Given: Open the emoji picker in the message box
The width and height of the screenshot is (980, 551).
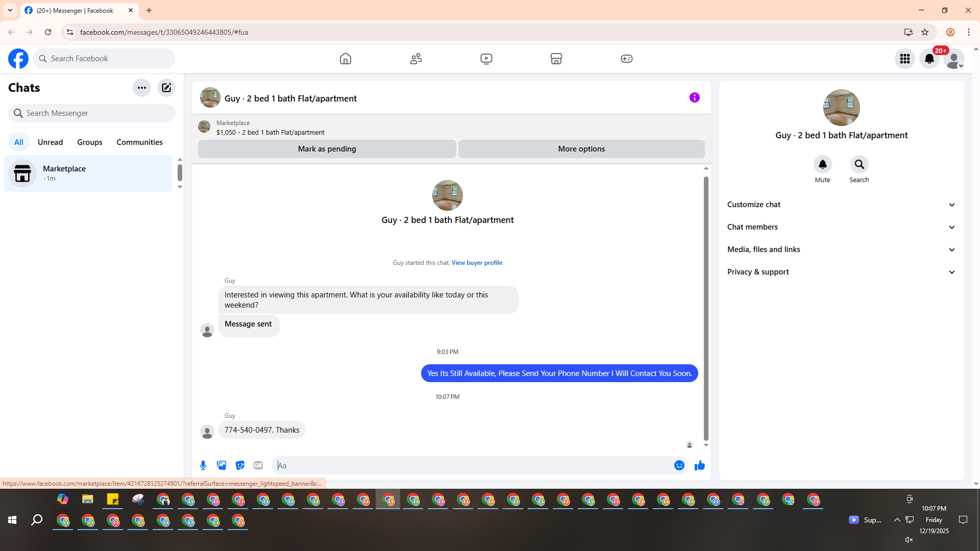Looking at the screenshot, I should point(679,465).
